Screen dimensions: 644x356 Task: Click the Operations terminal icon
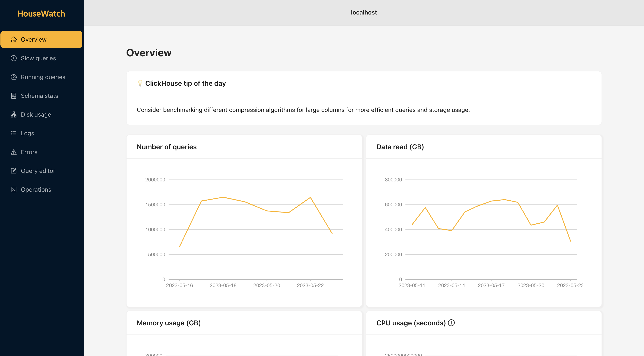[13, 189]
